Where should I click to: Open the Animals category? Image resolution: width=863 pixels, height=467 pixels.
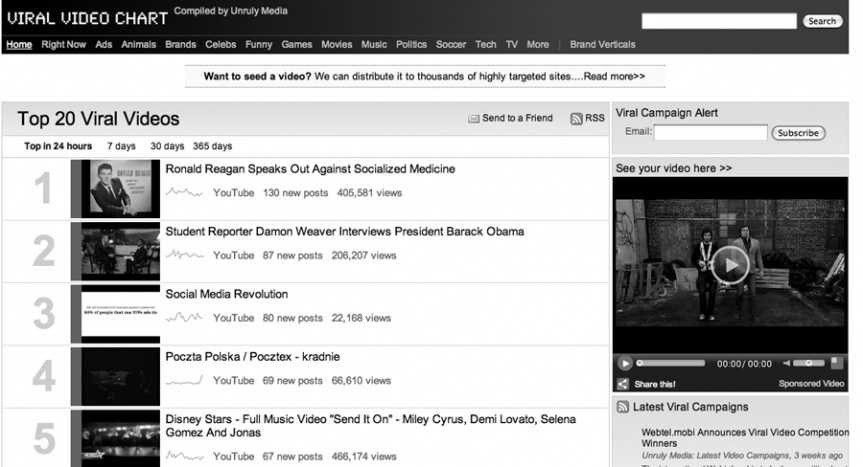139,45
